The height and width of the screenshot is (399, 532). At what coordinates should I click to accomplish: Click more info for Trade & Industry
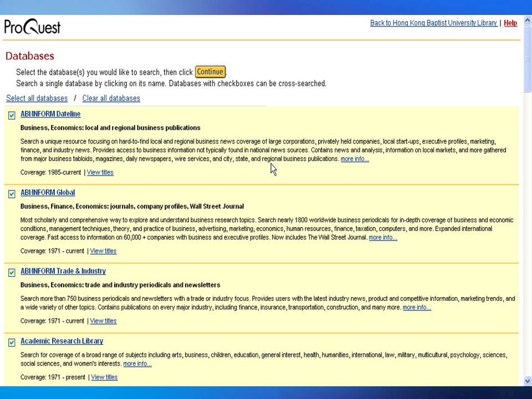417,308
